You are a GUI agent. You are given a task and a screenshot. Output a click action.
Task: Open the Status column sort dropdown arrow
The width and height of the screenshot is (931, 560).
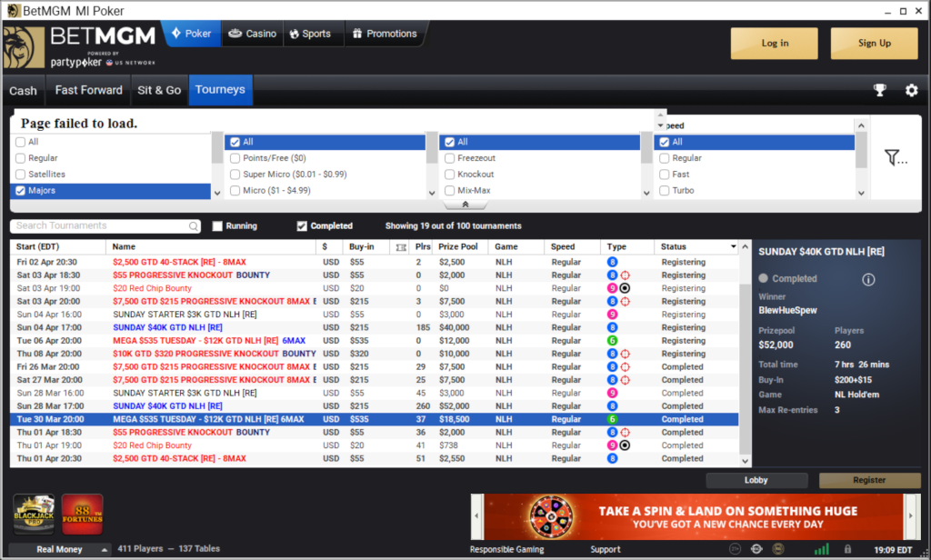pyautogui.click(x=734, y=247)
